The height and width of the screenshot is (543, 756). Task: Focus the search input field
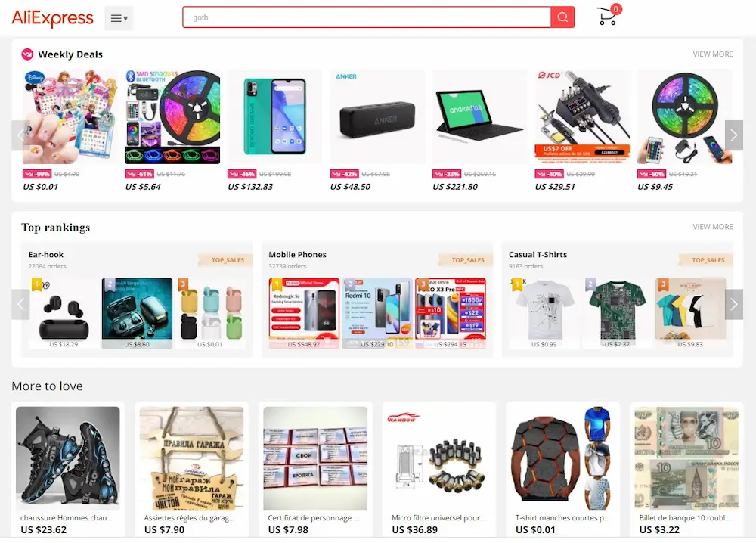(367, 17)
